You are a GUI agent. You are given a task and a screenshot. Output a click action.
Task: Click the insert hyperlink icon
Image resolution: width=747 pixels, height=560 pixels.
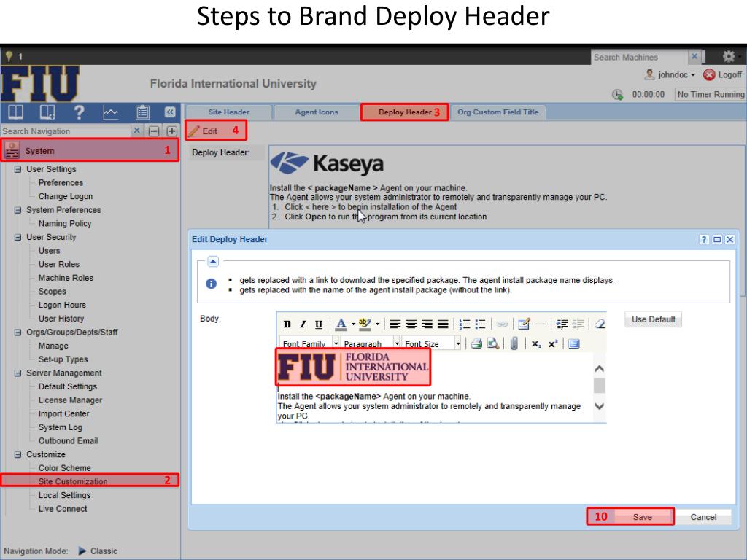502,324
